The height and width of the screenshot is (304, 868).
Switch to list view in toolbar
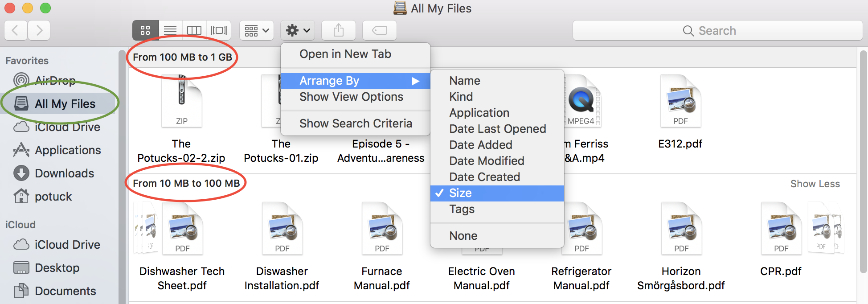(170, 30)
